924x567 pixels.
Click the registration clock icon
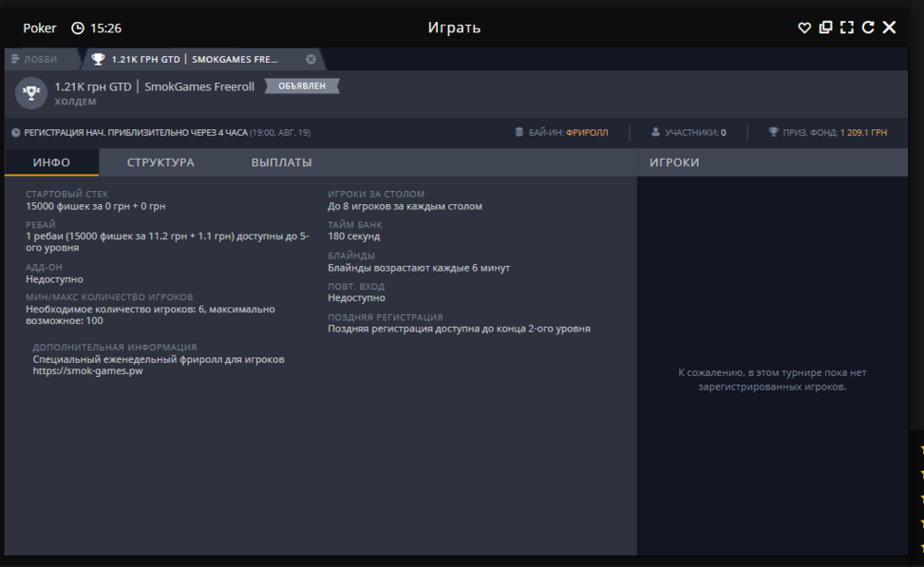click(x=16, y=132)
